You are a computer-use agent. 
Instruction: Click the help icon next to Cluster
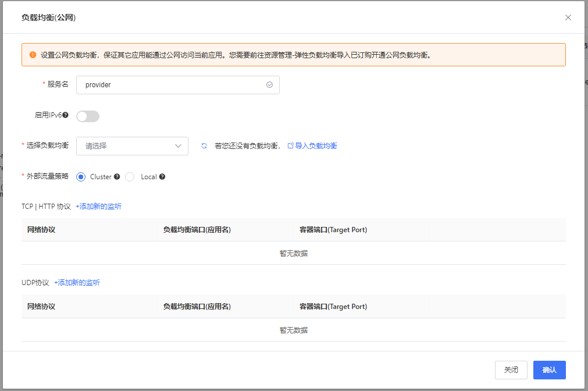117,177
